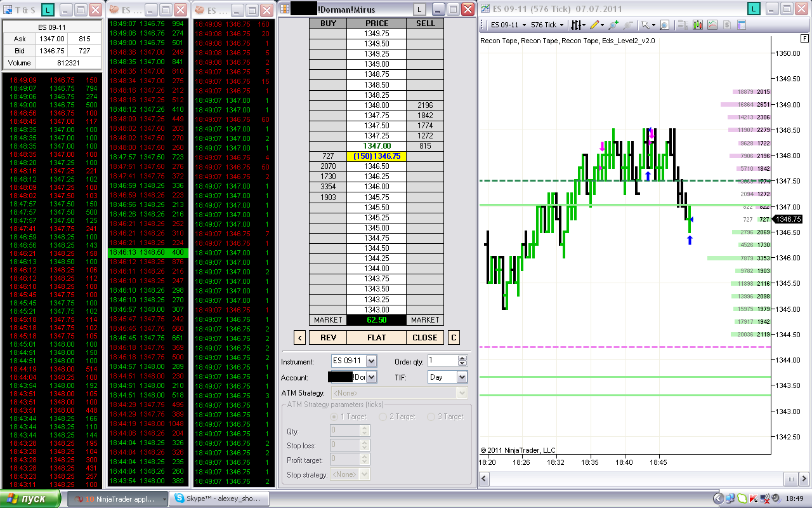Toggle the L link button in T & S window
This screenshot has height=508, width=812.
pos(49,10)
